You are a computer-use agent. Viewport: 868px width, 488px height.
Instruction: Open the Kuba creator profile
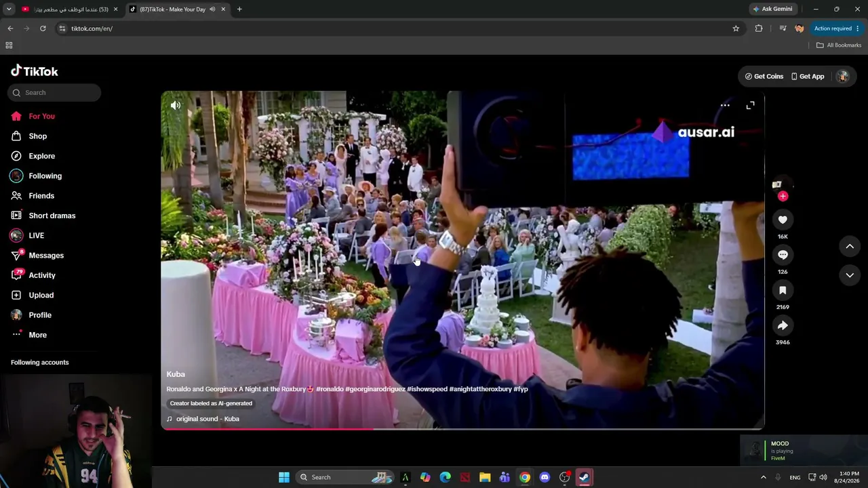(x=176, y=374)
